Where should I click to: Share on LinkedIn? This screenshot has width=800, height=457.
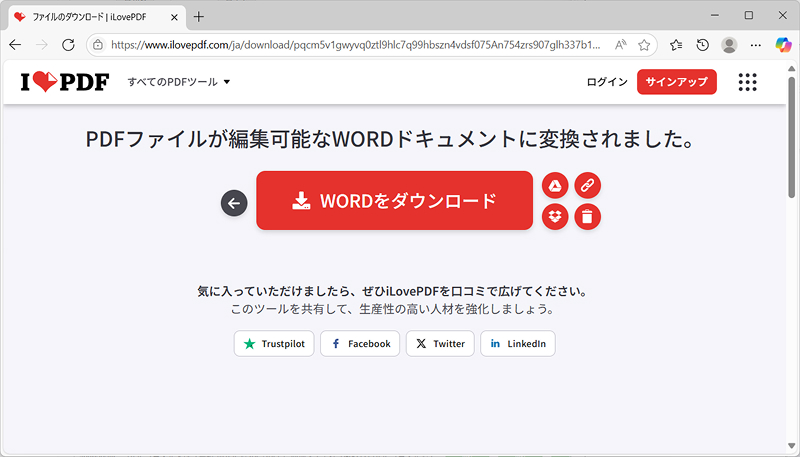coord(518,344)
